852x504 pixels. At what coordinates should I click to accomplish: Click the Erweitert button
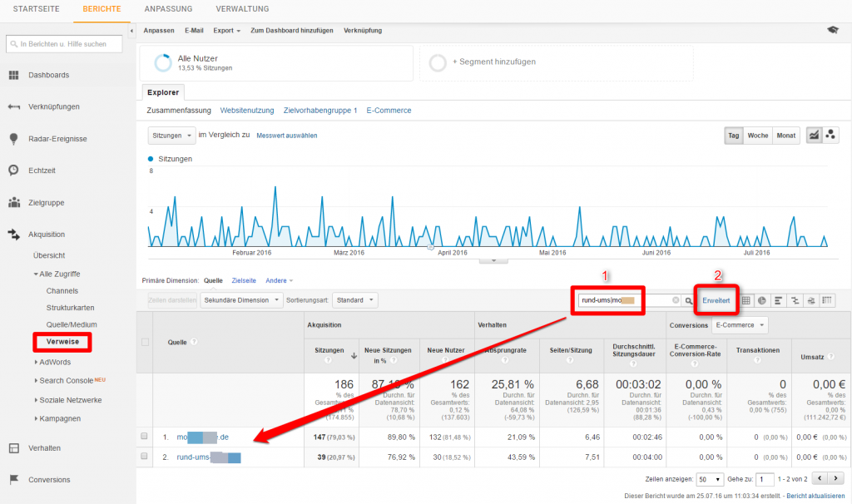click(x=715, y=299)
